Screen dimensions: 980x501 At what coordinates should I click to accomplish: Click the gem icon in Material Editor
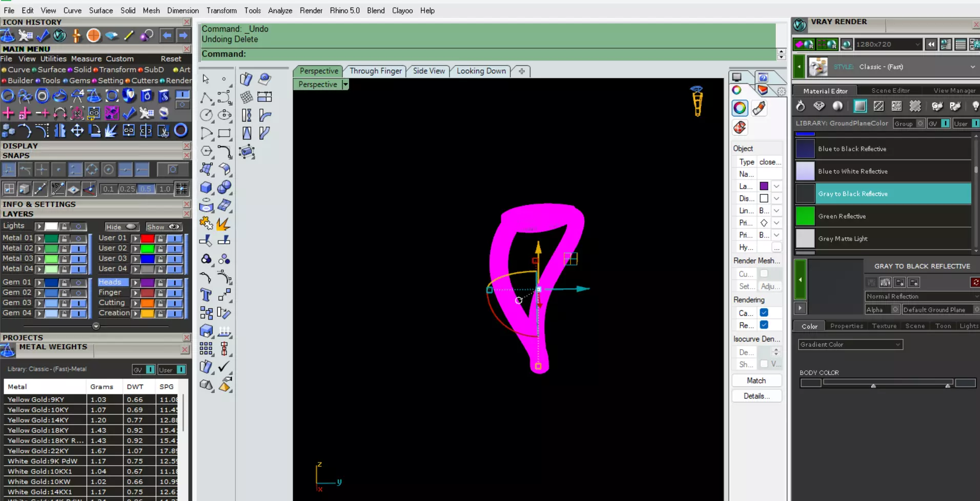click(819, 106)
